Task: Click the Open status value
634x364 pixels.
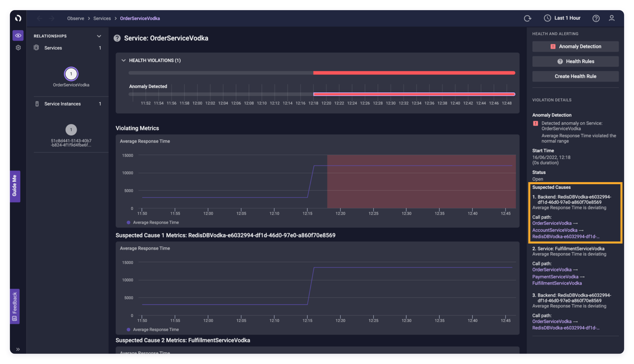Action: pos(537,179)
